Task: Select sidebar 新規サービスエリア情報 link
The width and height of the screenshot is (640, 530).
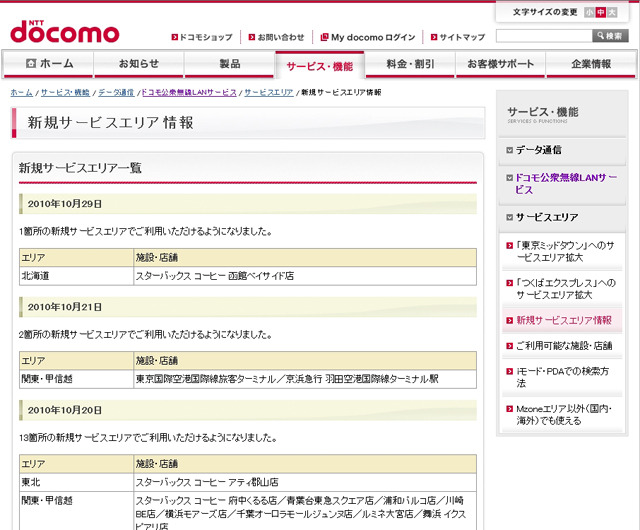Action: pos(564,321)
